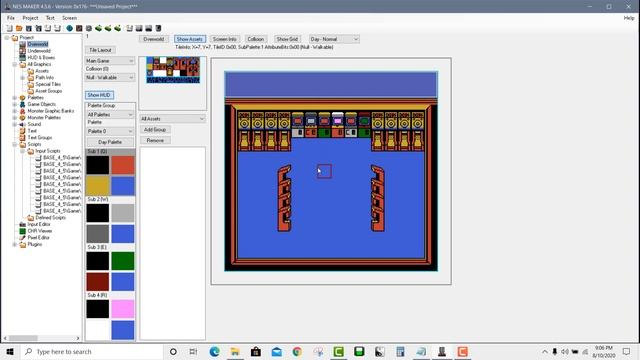Open Microsoft Store from the taskbar
Image resolution: width=640 pixels, height=360 pixels.
(x=256, y=351)
